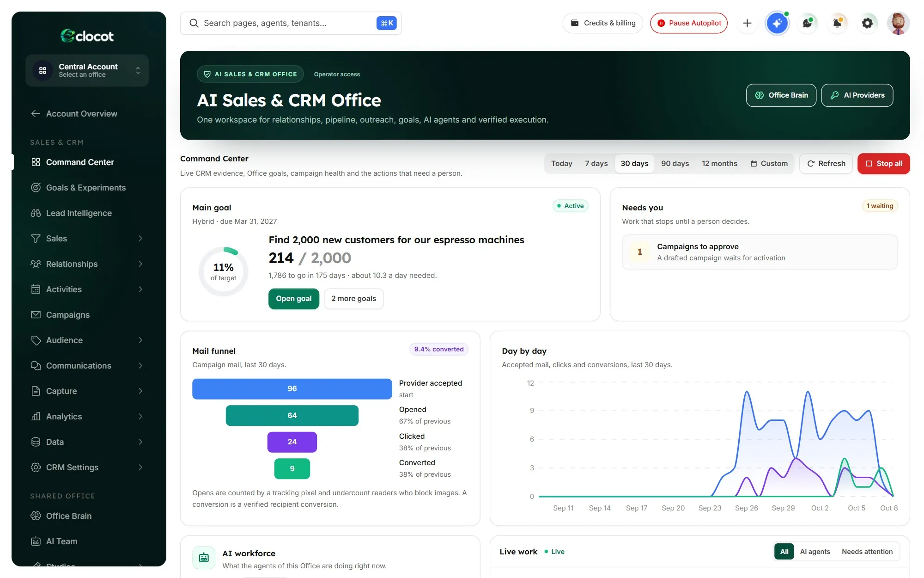The image size is (924, 578).
Task: Open the Campaigns to approve item
Action: pos(760,252)
